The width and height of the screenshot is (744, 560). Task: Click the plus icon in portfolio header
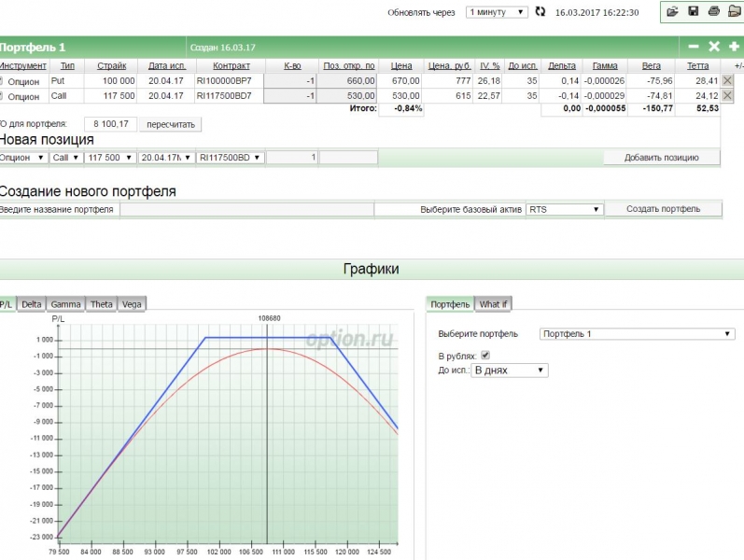(734, 46)
